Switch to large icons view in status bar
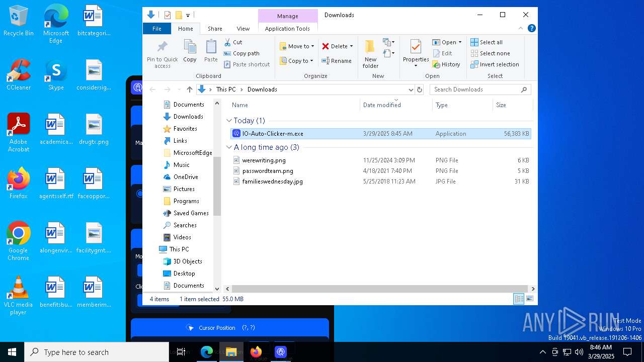 tap(529, 299)
